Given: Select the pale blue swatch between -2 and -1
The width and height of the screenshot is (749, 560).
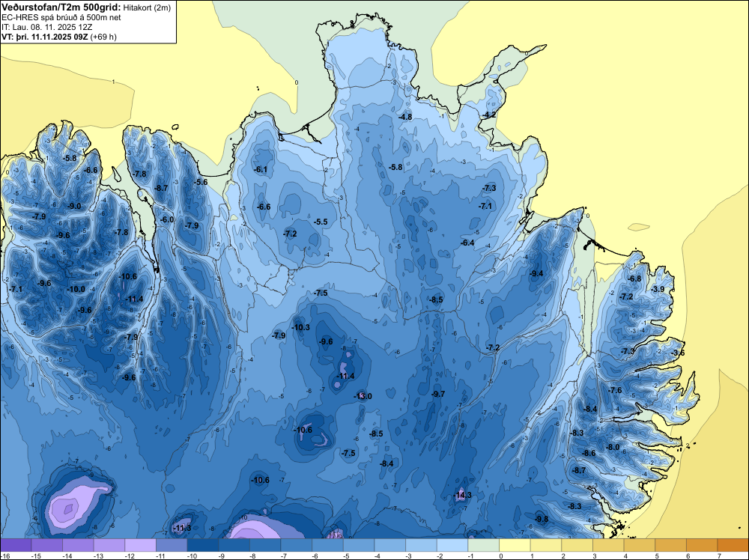Looking at the screenshot, I should click(x=452, y=545).
